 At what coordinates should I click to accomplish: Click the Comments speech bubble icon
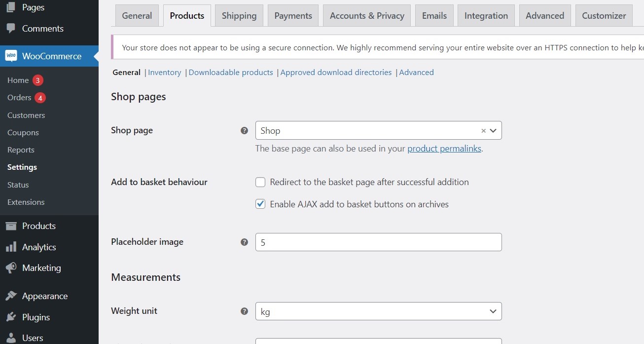point(11,28)
